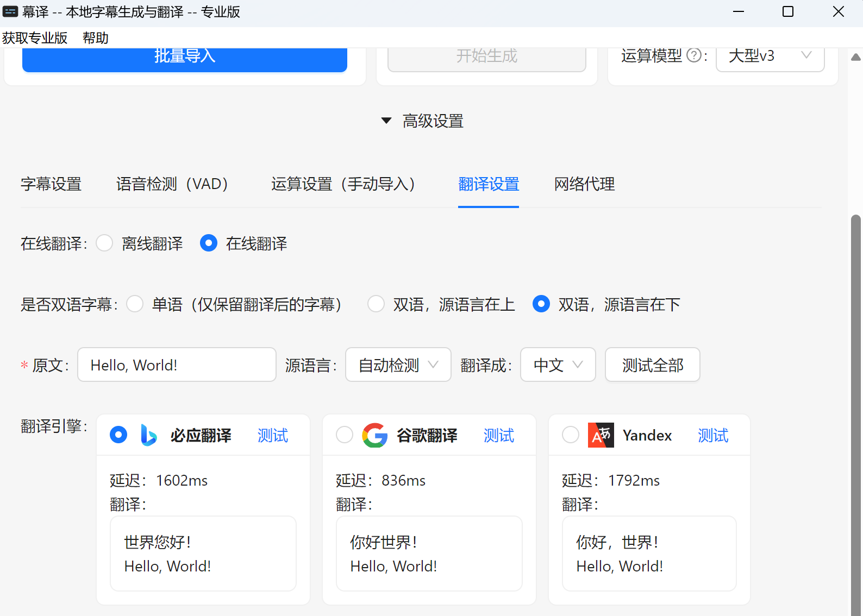Open the 帮助 menu

tap(96, 38)
